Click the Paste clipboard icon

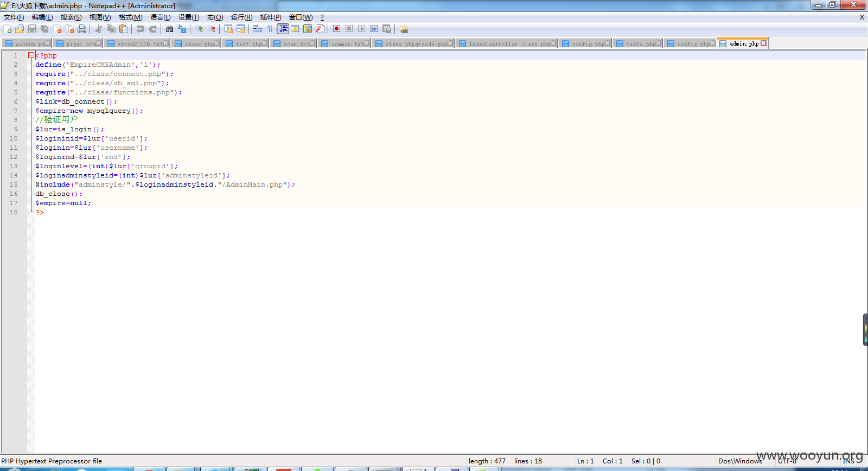(124, 29)
